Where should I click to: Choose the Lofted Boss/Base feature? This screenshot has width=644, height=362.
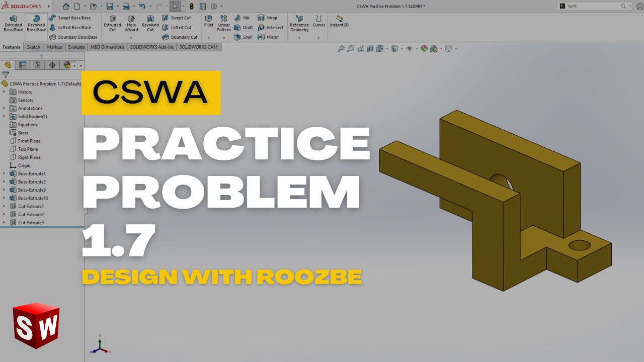tap(70, 27)
